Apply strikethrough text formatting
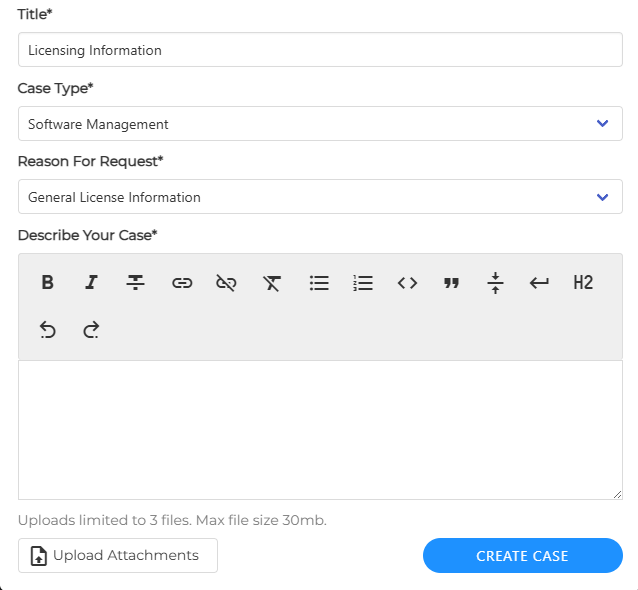Screen dimensions: 638x590 (136, 283)
